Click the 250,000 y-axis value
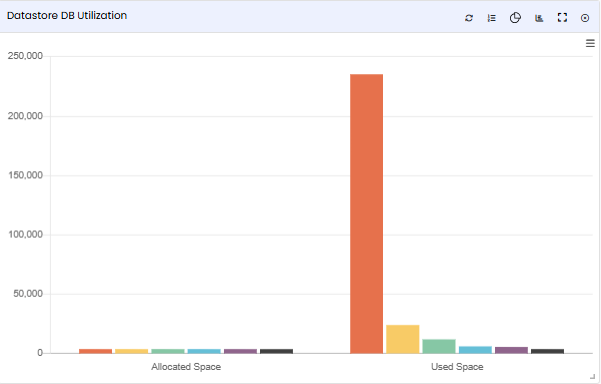The image size is (601, 384). click(25, 56)
